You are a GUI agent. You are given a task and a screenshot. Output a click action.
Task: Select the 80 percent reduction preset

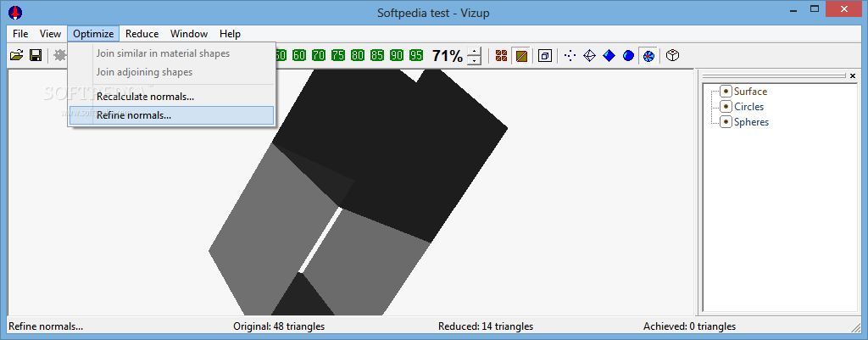[358, 55]
